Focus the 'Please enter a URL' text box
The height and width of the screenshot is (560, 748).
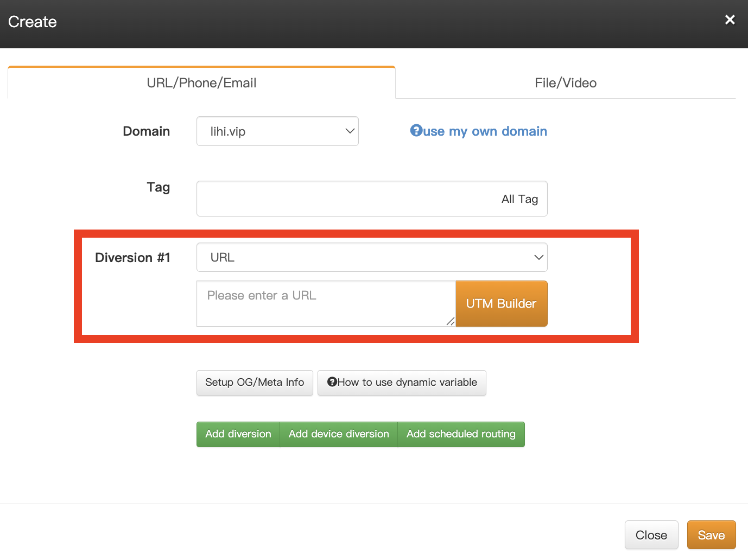[325, 303]
